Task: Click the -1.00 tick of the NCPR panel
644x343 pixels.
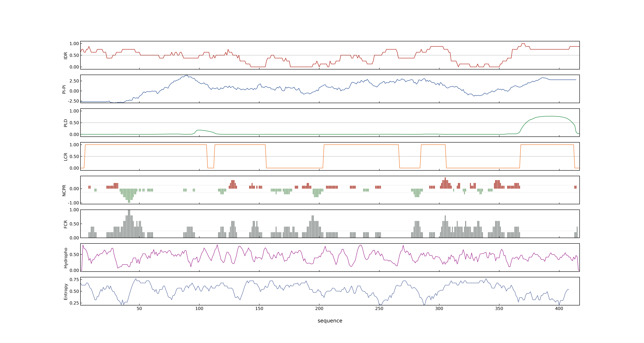Action: click(73, 203)
